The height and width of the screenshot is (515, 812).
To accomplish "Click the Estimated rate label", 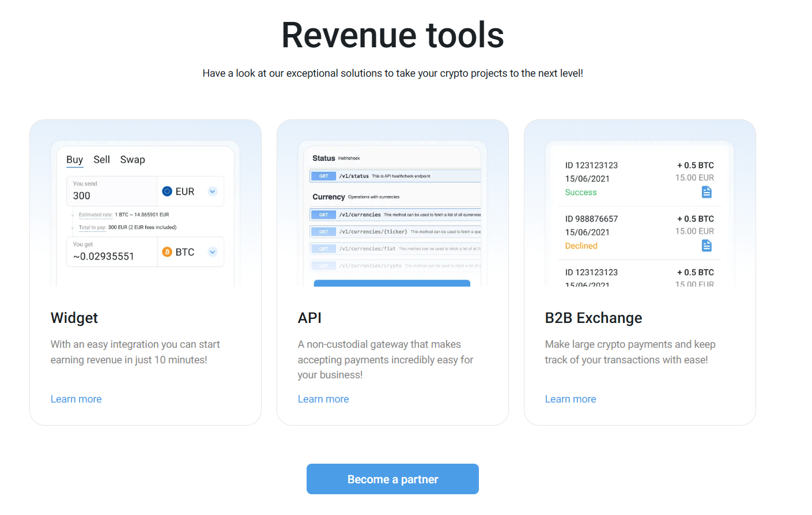I will (96, 215).
